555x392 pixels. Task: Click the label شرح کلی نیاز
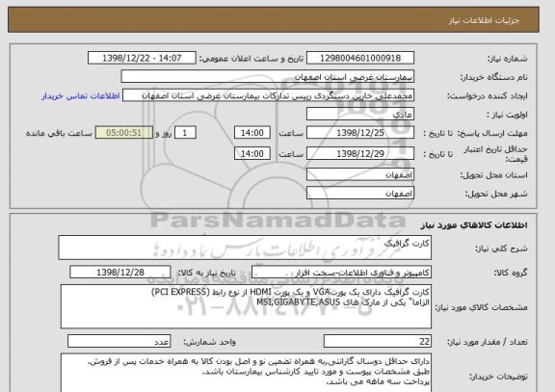[501, 248]
